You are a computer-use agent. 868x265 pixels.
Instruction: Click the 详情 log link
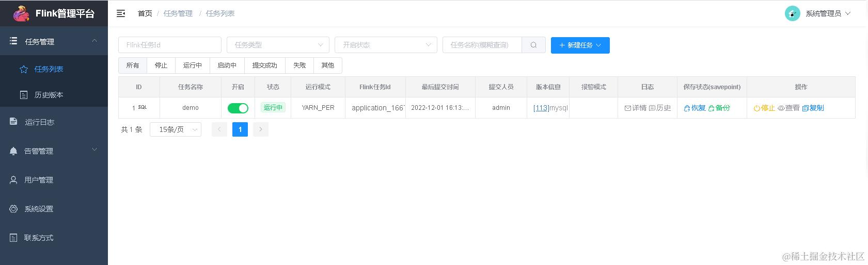pyautogui.click(x=636, y=108)
